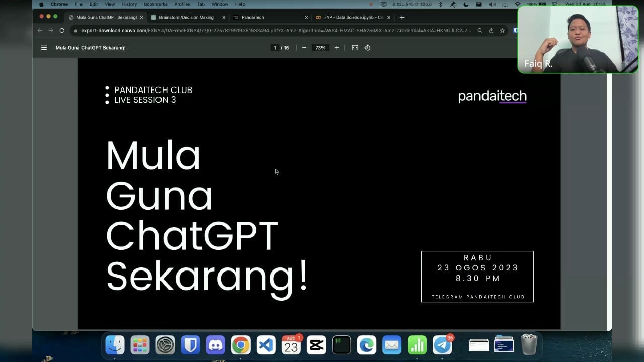Viewport: 644px width, 362px height.
Task: Click the fit-to-page icon in PDF toolbar
Action: coord(355,48)
